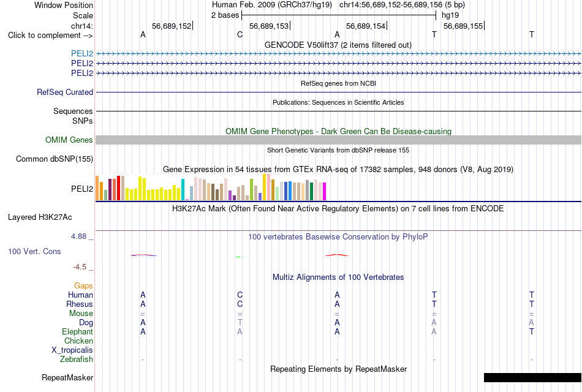
Task: Click base T in the Elephant alignment row
Action: click(x=532, y=331)
